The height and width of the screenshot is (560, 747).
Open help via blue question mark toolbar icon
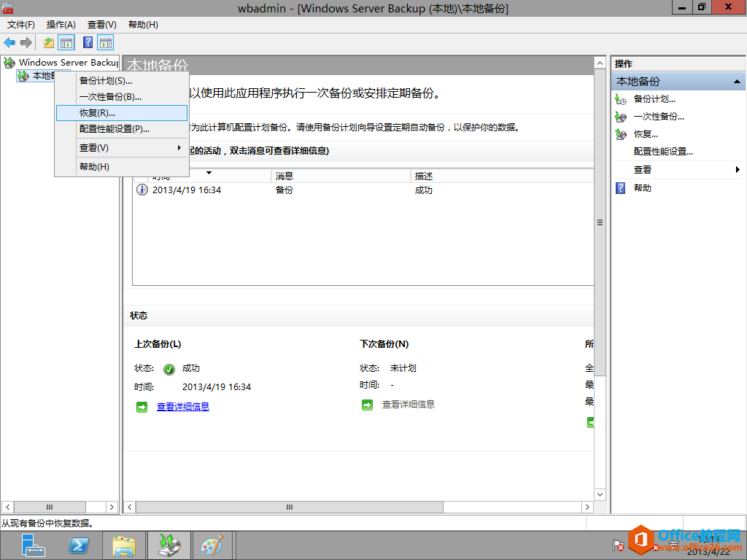click(x=88, y=43)
